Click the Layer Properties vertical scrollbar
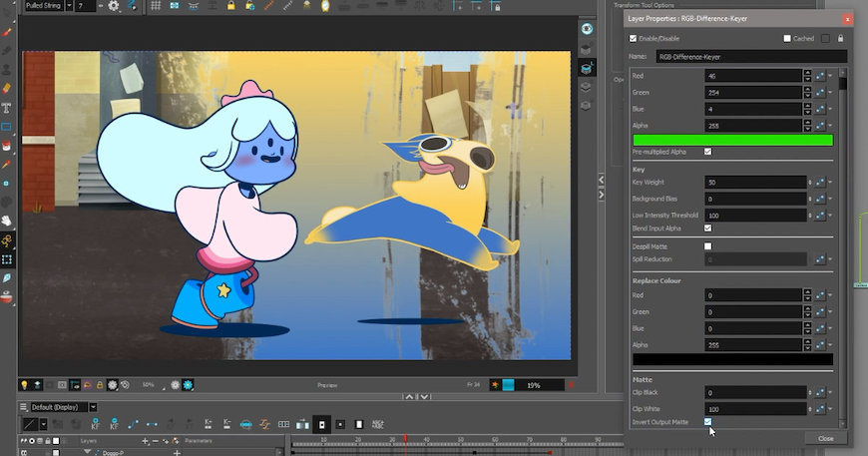Image resolution: width=868 pixels, height=456 pixels. tap(843, 247)
